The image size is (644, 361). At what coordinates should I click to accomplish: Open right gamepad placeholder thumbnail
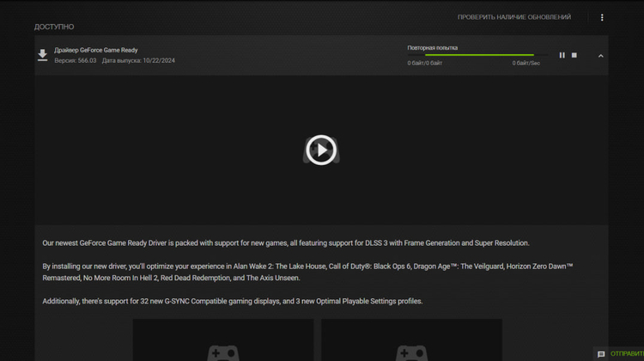pyautogui.click(x=411, y=340)
